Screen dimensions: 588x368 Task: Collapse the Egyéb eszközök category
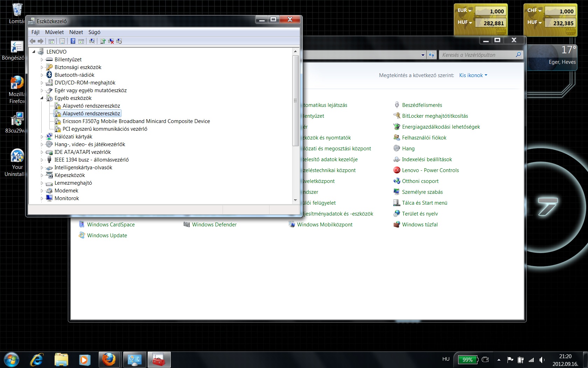[x=42, y=98]
